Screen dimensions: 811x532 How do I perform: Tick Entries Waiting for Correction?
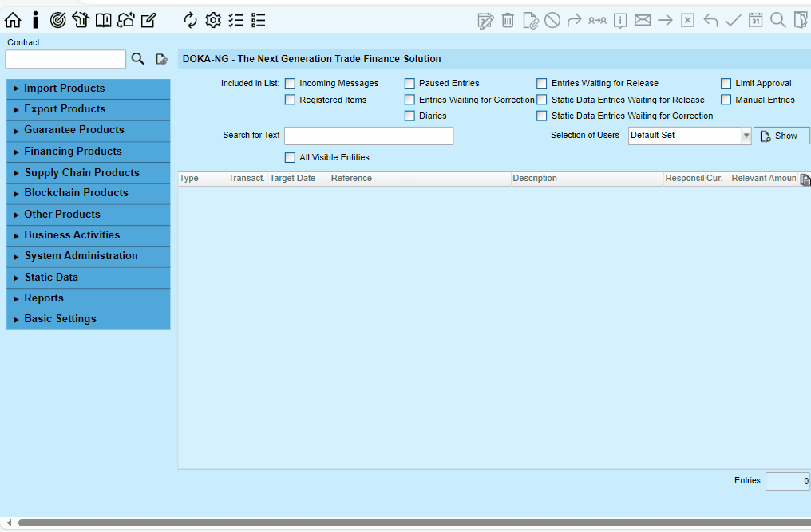[x=409, y=100]
